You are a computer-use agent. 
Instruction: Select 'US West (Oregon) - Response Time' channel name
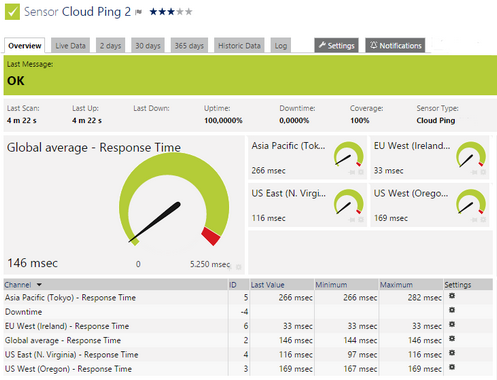(x=68, y=369)
